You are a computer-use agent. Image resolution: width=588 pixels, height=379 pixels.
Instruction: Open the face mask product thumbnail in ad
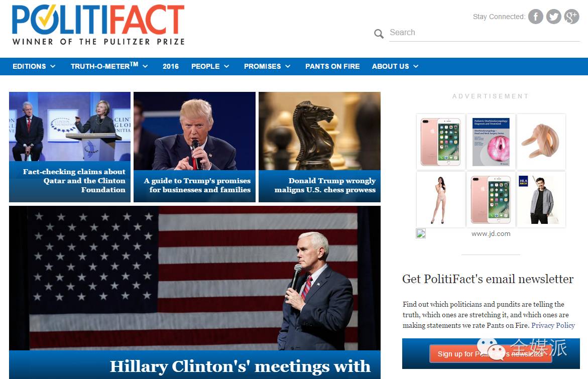click(x=541, y=142)
